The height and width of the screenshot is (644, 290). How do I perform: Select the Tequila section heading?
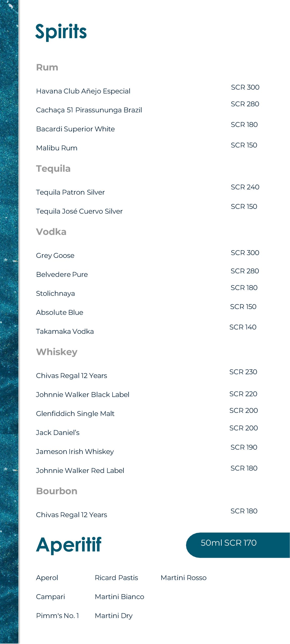tap(53, 169)
